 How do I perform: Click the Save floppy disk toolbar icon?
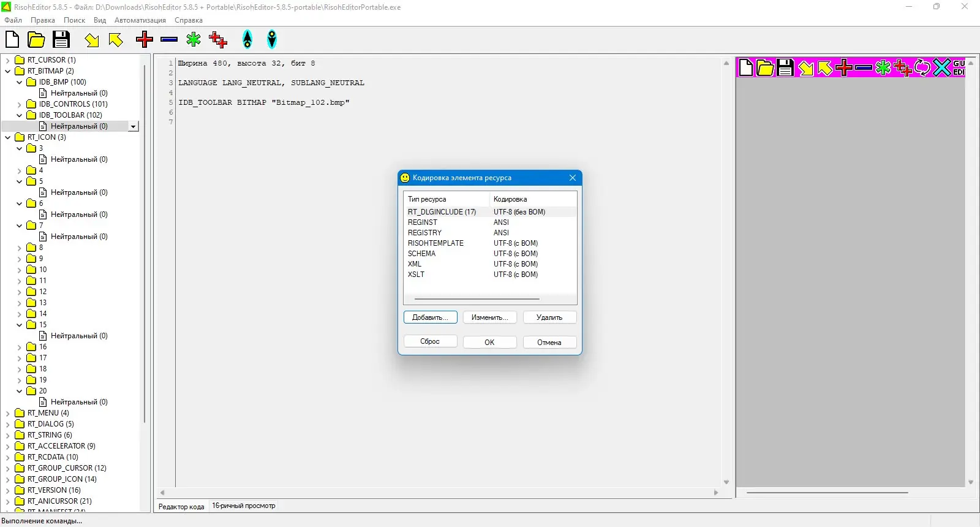[x=61, y=40]
